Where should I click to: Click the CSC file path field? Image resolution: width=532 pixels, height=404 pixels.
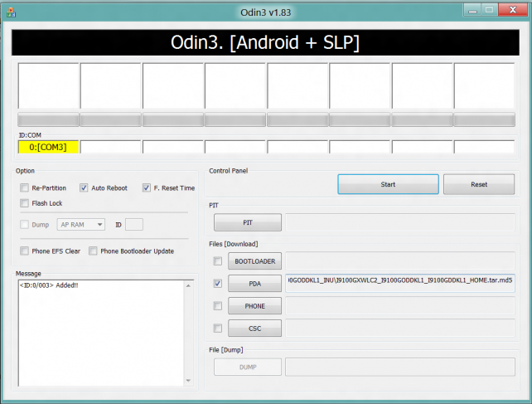coord(400,329)
